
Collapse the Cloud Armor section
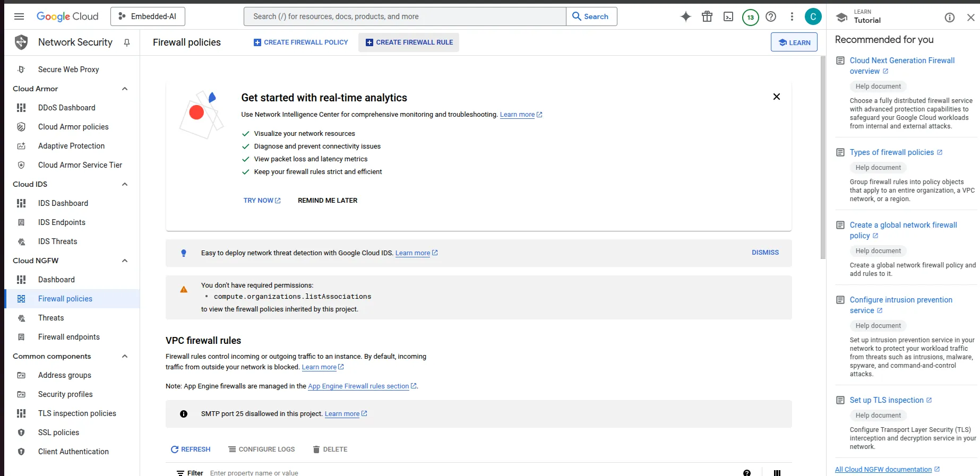(125, 89)
